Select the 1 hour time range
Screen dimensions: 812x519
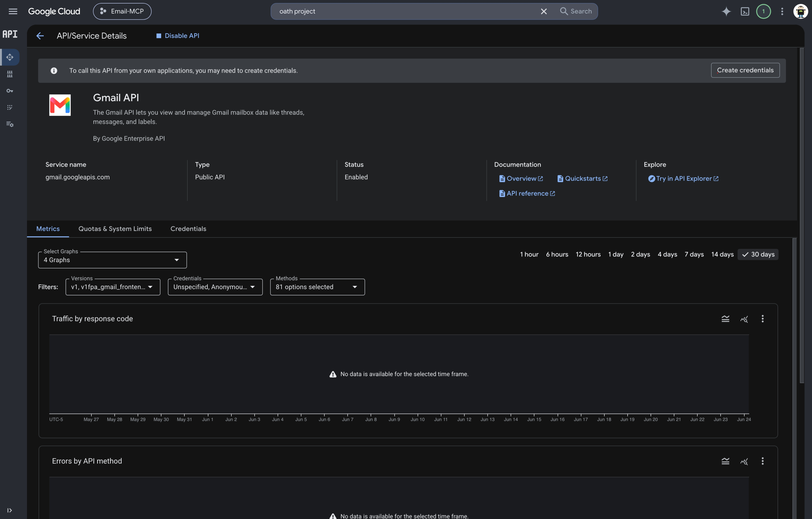click(529, 255)
